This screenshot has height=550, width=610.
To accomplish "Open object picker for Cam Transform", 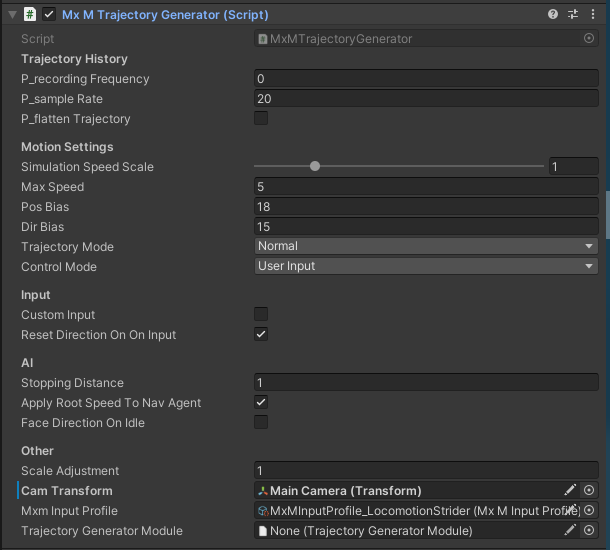I will pyautogui.click(x=589, y=490).
